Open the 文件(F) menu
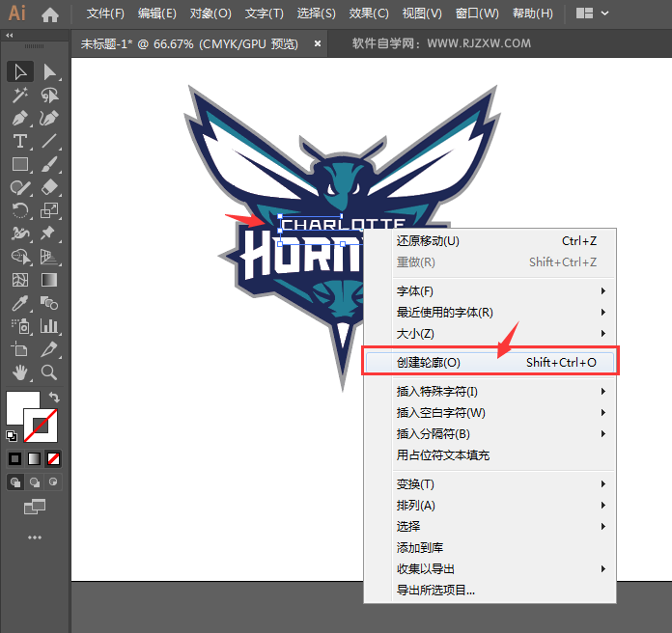The width and height of the screenshot is (672, 633). point(105,14)
